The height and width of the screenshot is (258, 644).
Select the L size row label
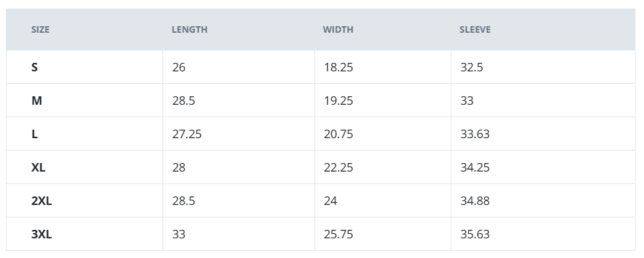tap(35, 134)
